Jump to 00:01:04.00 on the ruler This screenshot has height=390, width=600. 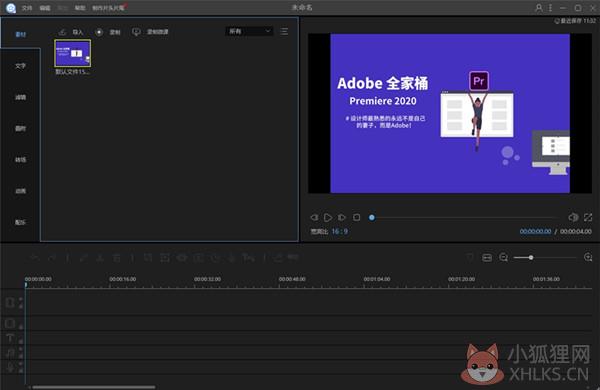(x=377, y=279)
